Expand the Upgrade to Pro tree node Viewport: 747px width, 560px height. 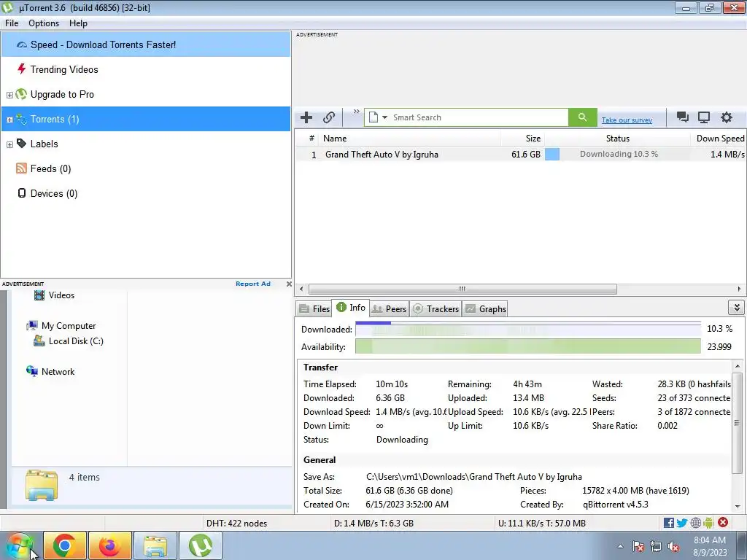coord(9,95)
